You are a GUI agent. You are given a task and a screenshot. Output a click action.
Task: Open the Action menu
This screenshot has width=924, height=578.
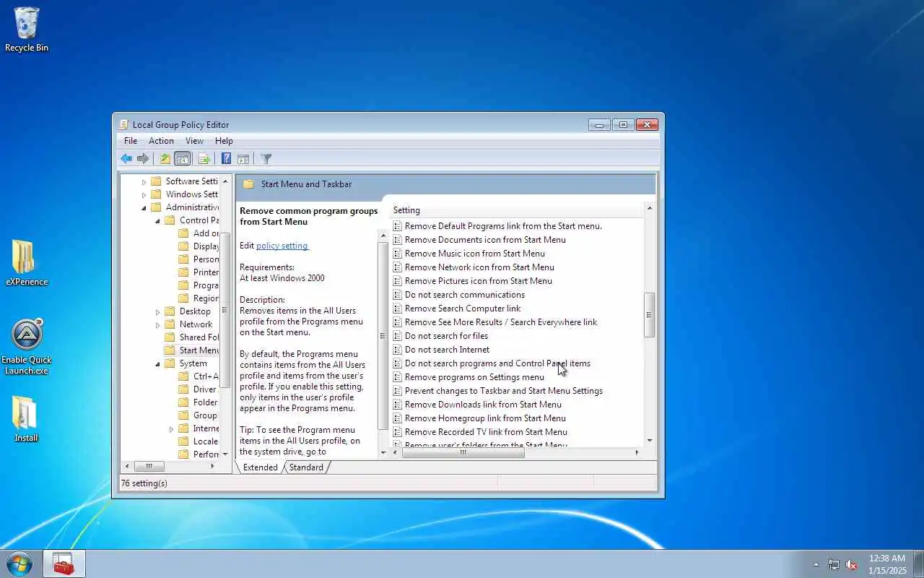pyautogui.click(x=161, y=141)
